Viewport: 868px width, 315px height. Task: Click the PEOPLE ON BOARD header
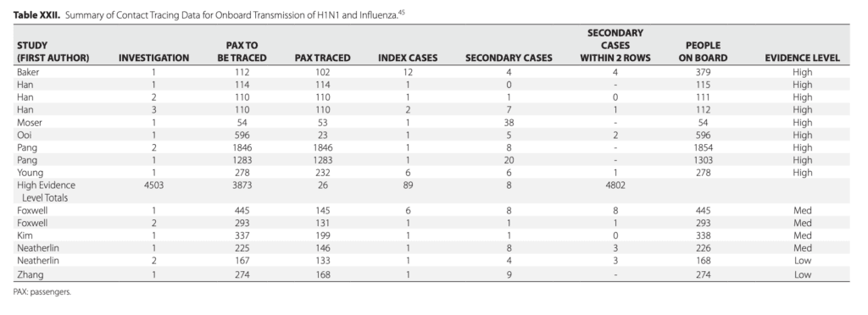tap(703, 52)
